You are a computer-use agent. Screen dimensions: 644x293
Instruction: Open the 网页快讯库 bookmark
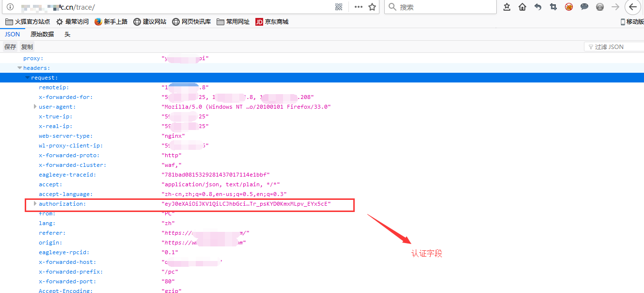coord(191,21)
